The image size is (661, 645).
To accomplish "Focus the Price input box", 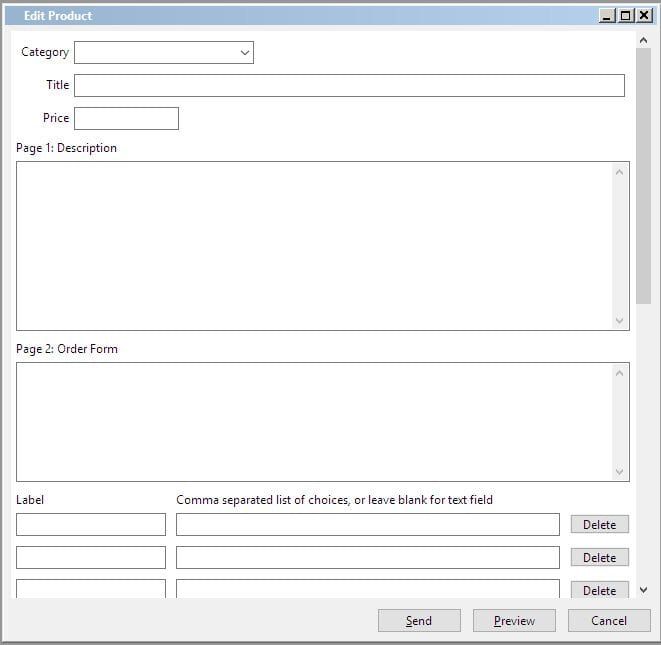I will point(126,118).
